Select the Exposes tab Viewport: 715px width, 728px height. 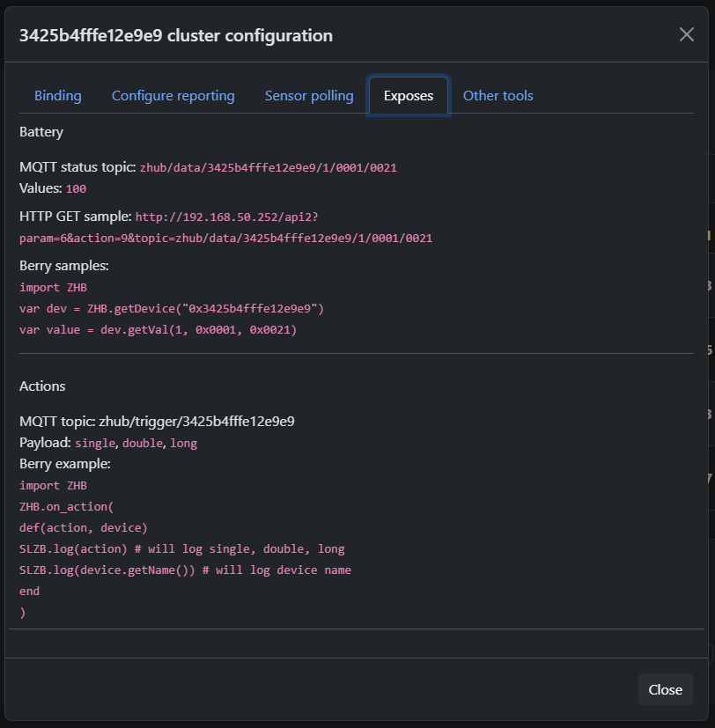coord(409,96)
